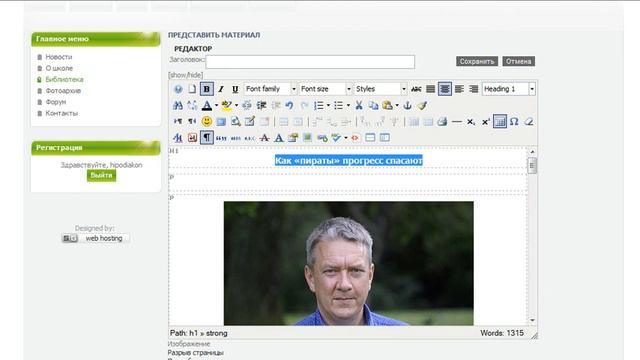Click the Отмена button
This screenshot has height=360, width=640.
pyautogui.click(x=518, y=61)
